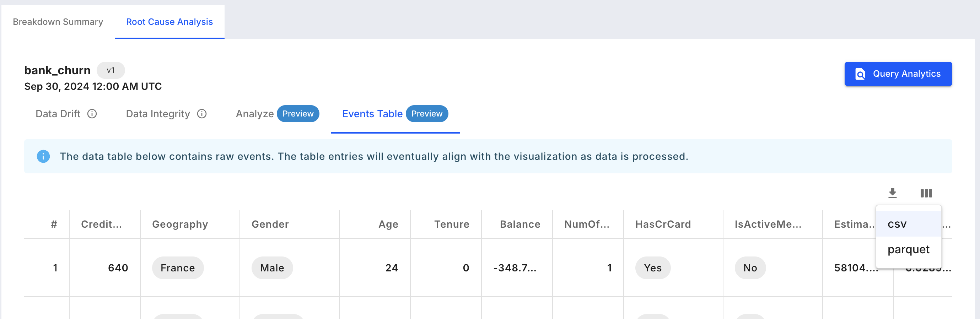Click the No chip in row 1

point(750,268)
